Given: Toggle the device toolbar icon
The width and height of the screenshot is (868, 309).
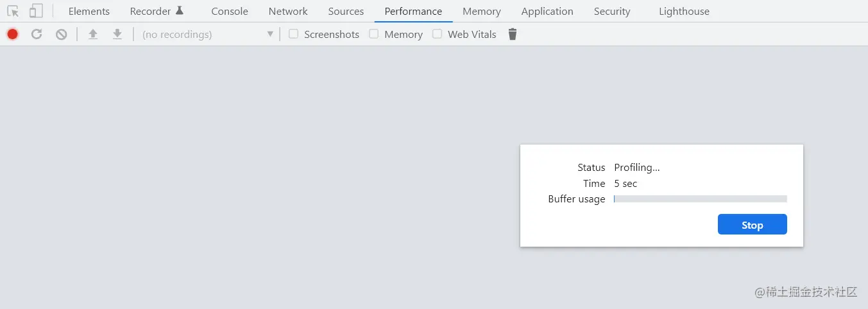Looking at the screenshot, I should coord(36,11).
